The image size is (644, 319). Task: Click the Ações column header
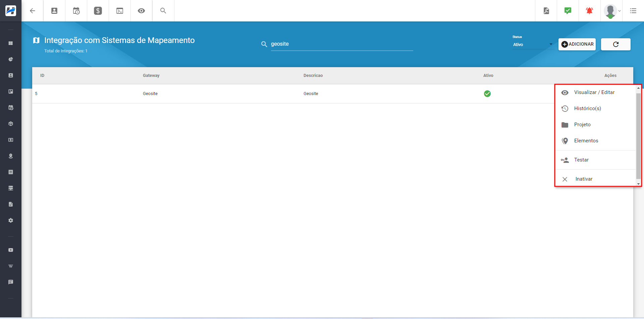point(610,76)
